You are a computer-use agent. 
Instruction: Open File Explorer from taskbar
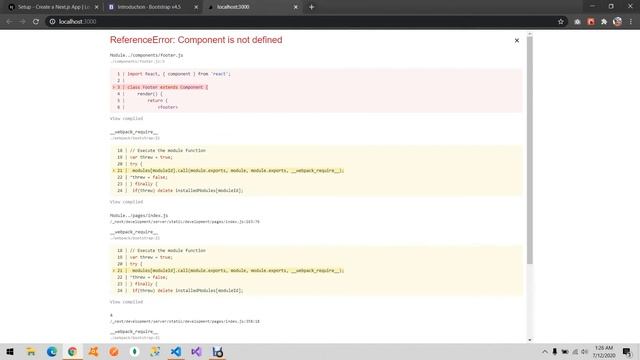[x=31, y=352]
